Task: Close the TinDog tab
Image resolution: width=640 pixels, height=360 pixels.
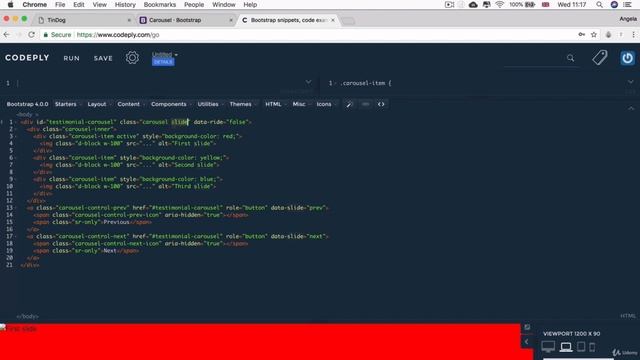Action: [129, 20]
